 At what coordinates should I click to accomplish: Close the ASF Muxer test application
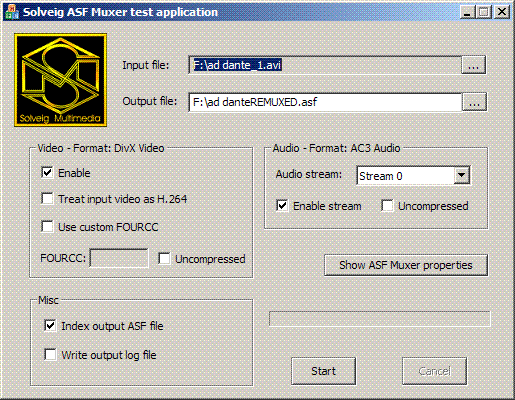coord(502,12)
